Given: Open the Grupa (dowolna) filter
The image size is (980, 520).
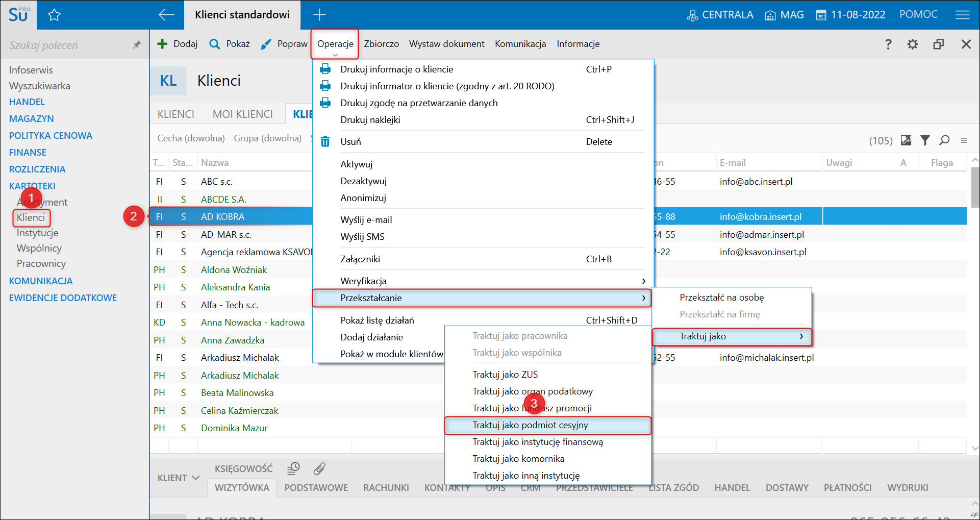Looking at the screenshot, I should click(x=268, y=138).
